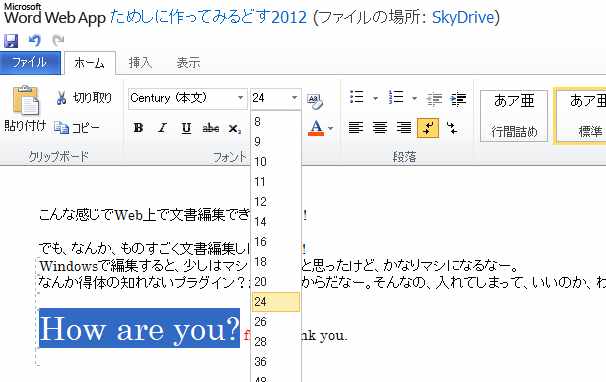Choose highlighted font size 24
606x382 pixels.
[x=276, y=302]
